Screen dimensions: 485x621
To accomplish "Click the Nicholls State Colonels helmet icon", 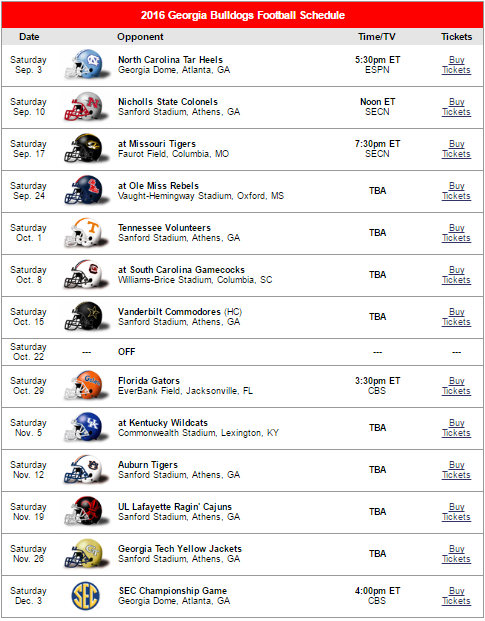I will point(86,107).
